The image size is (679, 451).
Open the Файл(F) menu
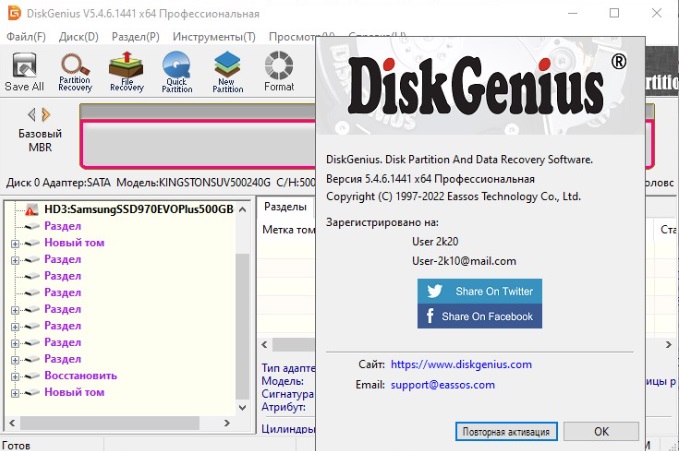(26, 37)
